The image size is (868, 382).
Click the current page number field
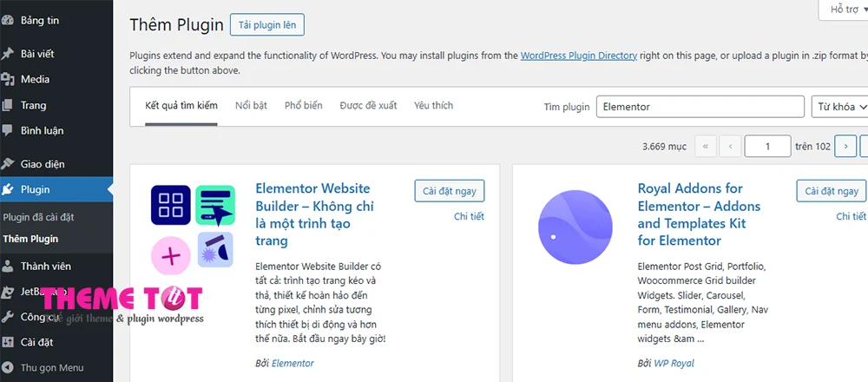point(767,146)
